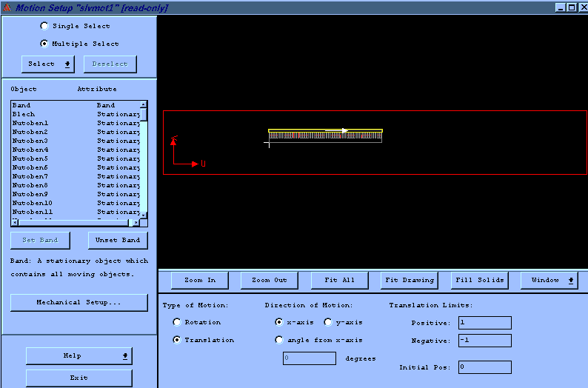The image size is (588, 388).
Task: Click the Unset Band button
Action: click(x=118, y=241)
